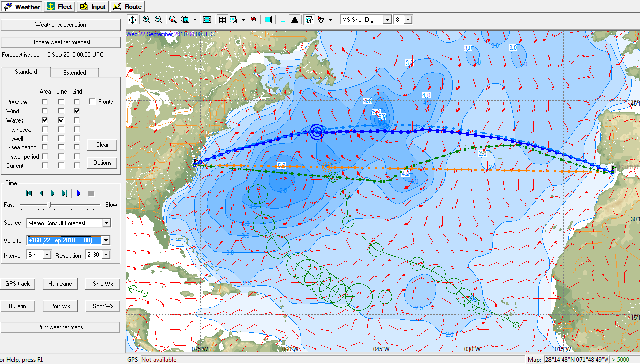Click the Port Wx button
Screen dimensions: 640x364
(60, 306)
